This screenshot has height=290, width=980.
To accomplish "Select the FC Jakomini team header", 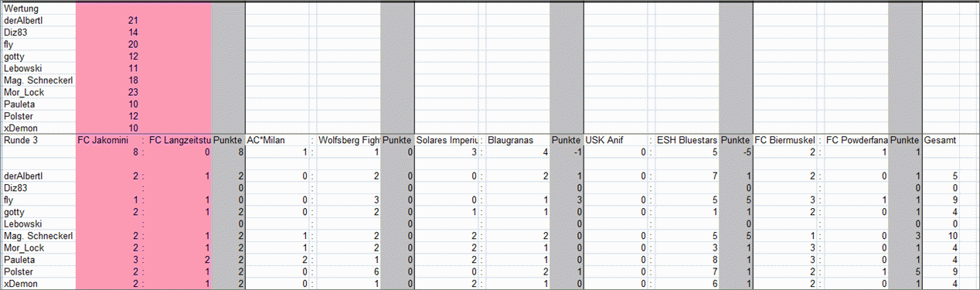I will click(x=104, y=141).
